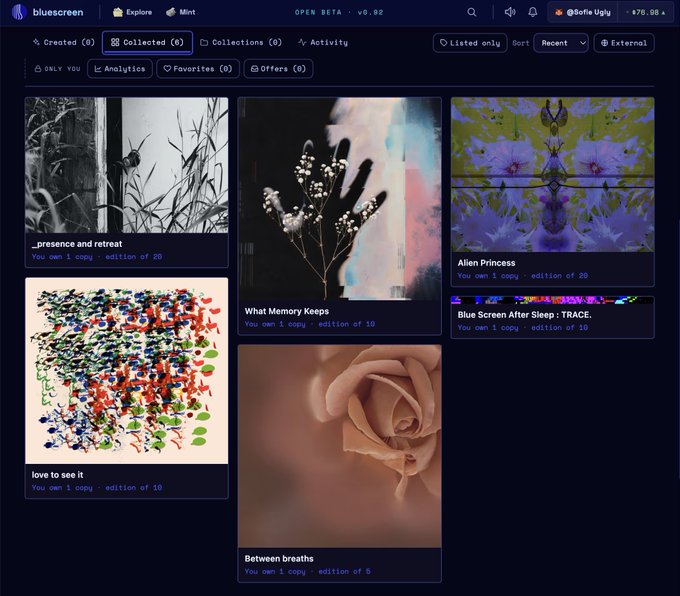Open the Between breaths rose image
Viewport: 680px width, 596px height.
(340, 446)
